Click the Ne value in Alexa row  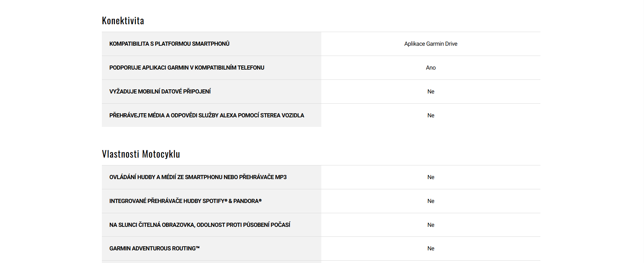[x=431, y=115]
